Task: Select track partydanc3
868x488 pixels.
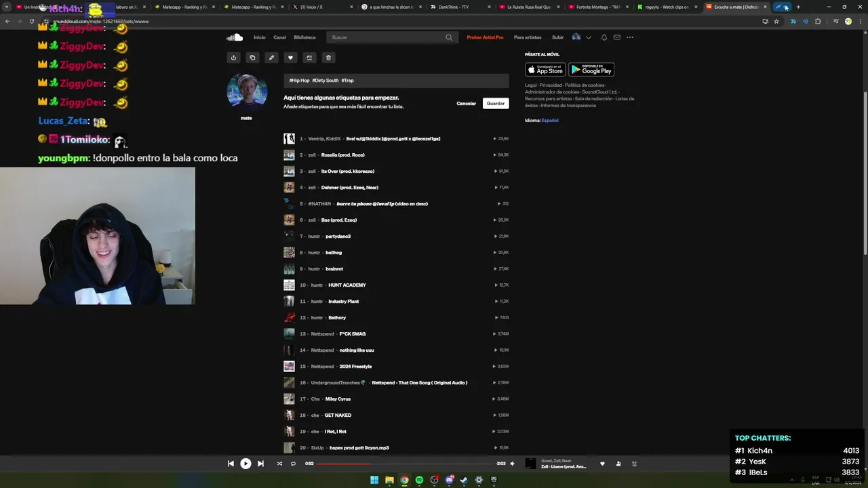Action: click(x=338, y=237)
